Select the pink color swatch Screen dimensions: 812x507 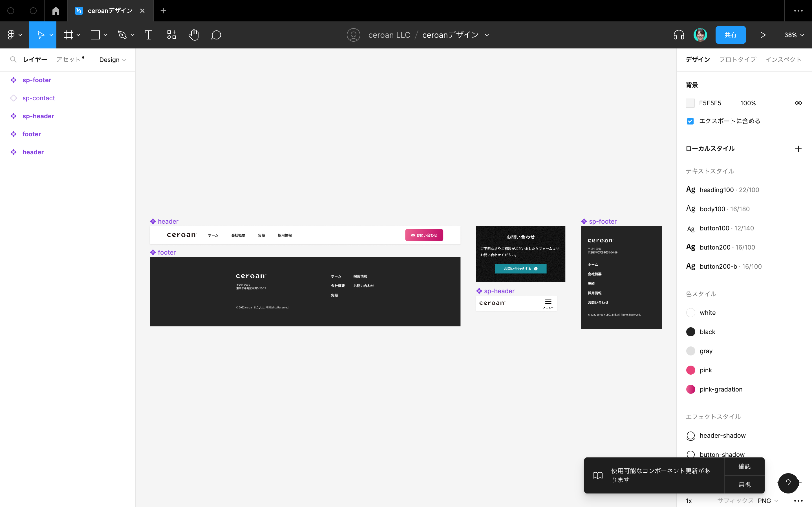pos(691,370)
